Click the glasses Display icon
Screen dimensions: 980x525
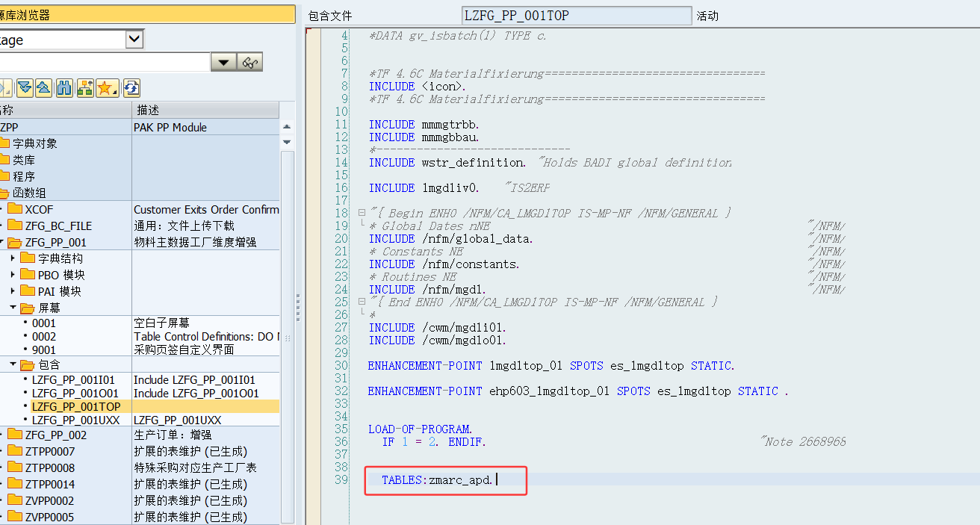click(x=250, y=62)
